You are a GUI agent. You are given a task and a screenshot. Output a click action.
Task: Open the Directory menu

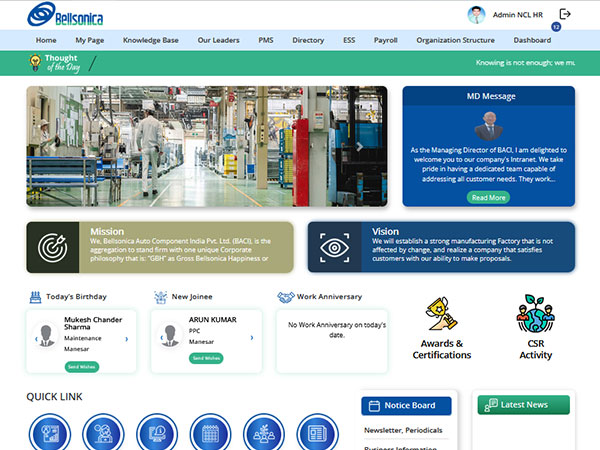(x=308, y=40)
